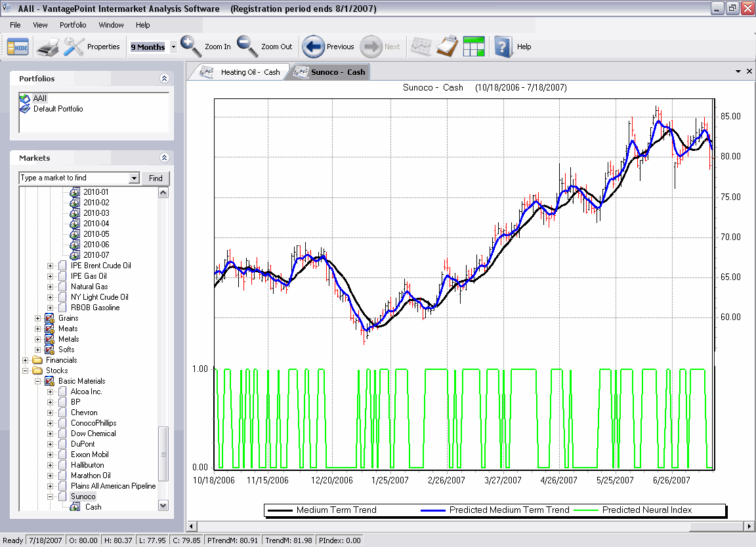Click the Markets tree scroll down arrow

point(163,506)
